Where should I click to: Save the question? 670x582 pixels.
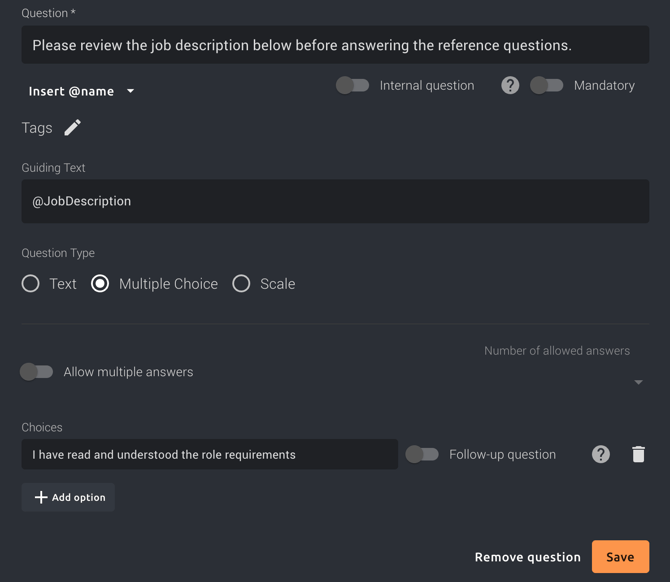coord(620,557)
